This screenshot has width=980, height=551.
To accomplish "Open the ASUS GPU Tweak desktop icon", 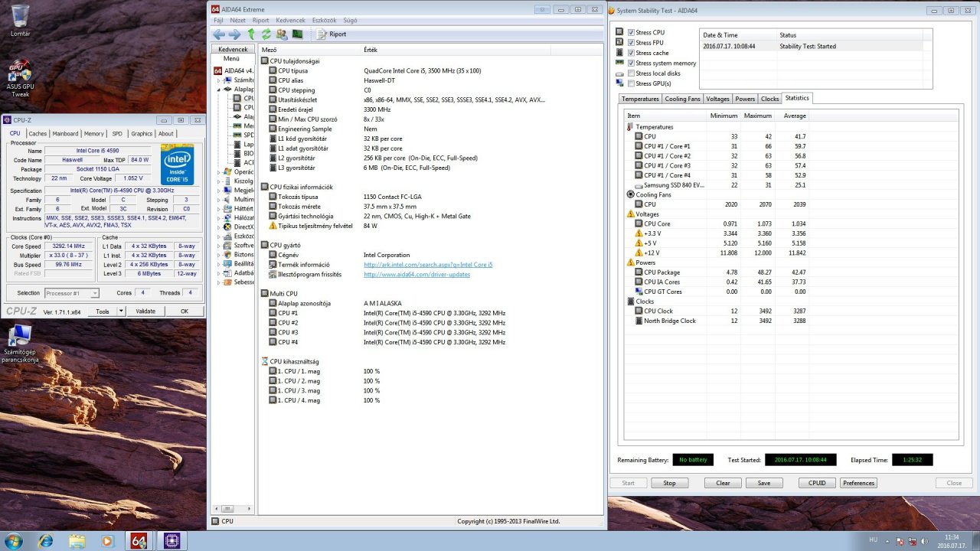I will click(21, 79).
